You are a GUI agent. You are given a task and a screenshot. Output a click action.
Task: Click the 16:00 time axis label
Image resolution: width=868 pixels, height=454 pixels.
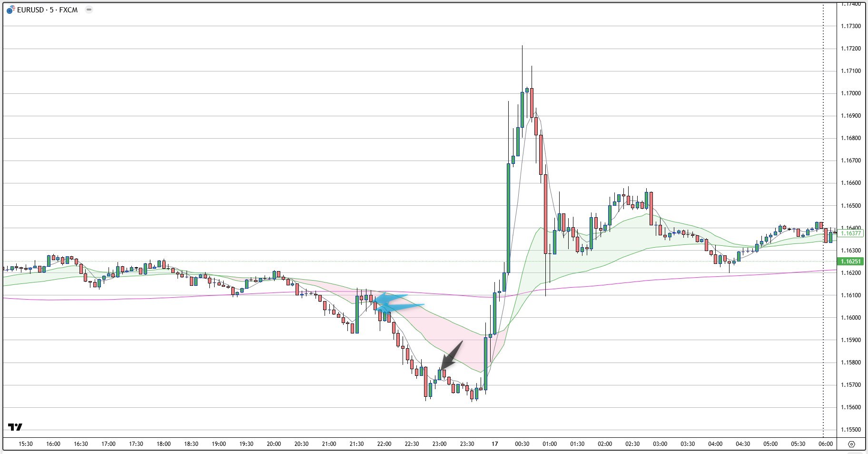[53, 444]
